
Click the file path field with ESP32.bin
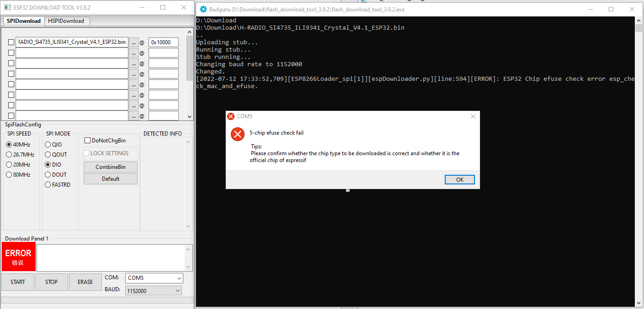click(x=72, y=42)
